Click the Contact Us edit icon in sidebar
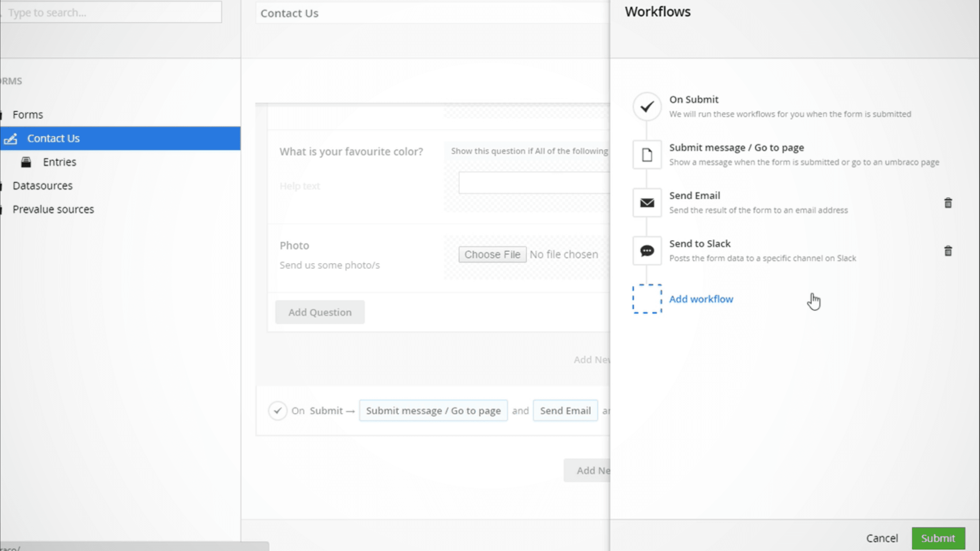Screen dimensions: 980x551 11,139
